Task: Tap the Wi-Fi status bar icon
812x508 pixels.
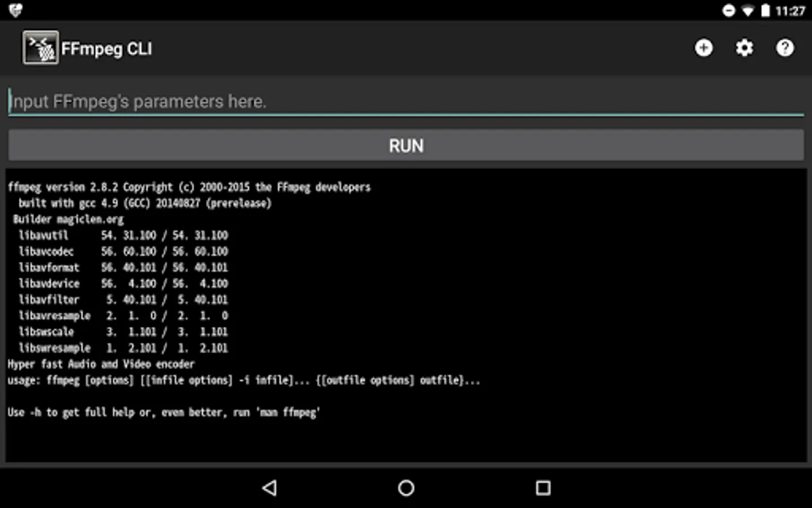Action: point(748,11)
